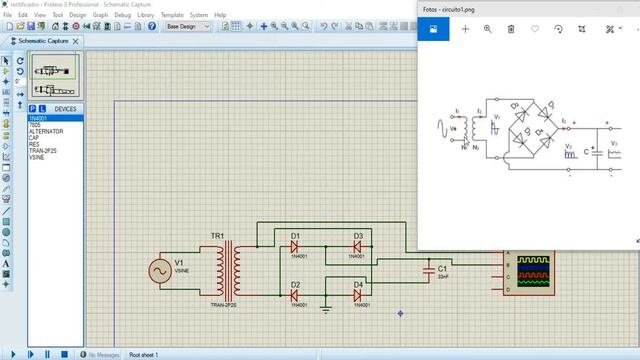Click the C1 capacitor component
This screenshot has width=640, height=360.
(429, 271)
